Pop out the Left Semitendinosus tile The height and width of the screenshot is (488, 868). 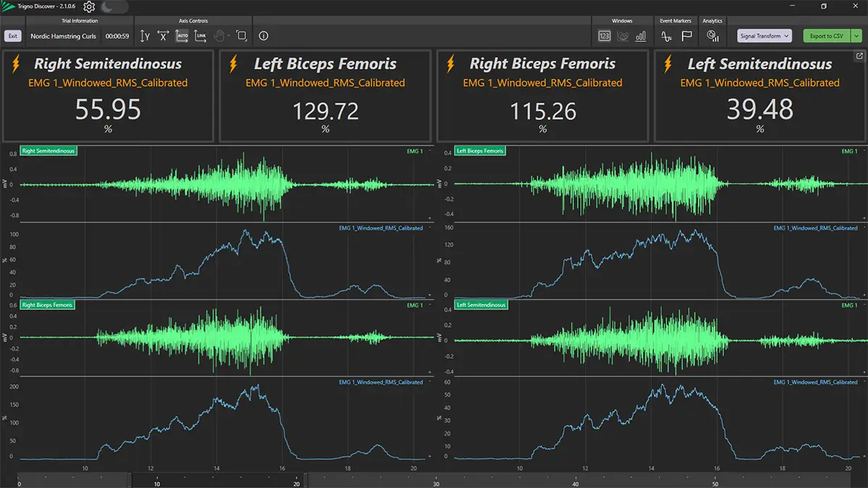(859, 56)
